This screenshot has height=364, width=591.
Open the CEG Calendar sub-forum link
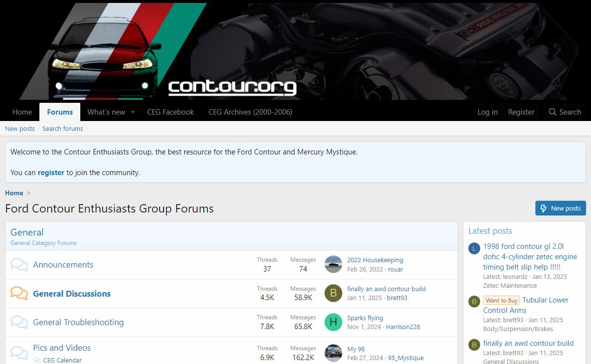[62, 360]
